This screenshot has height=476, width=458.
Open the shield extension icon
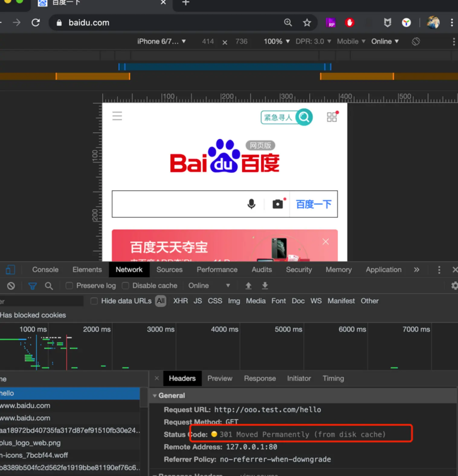[x=387, y=23]
